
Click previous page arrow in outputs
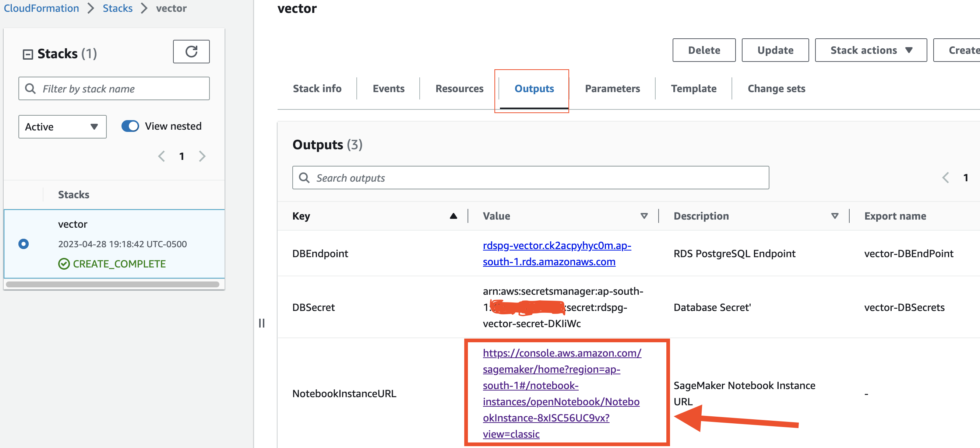coord(945,178)
